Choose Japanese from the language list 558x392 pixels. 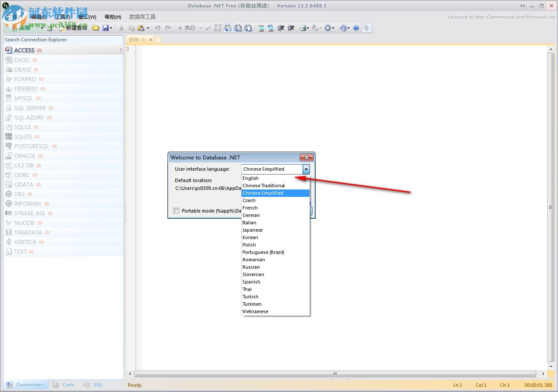coord(276,230)
